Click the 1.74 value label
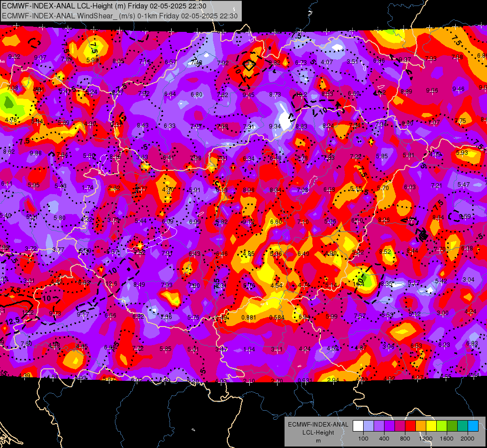Screen dimensions: 487x448 point(88,188)
